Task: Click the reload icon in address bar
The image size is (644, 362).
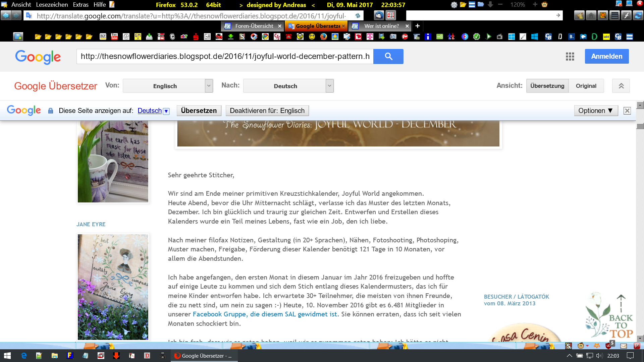Action: [358, 15]
